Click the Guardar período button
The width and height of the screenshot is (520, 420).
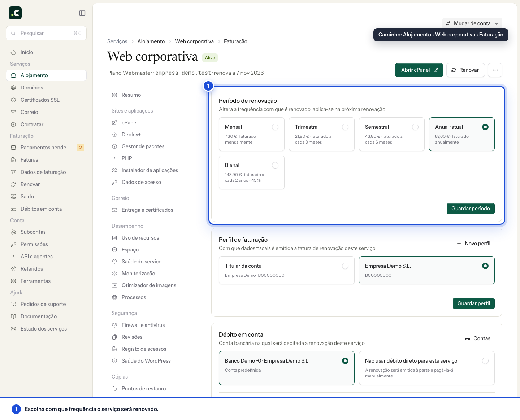(471, 209)
